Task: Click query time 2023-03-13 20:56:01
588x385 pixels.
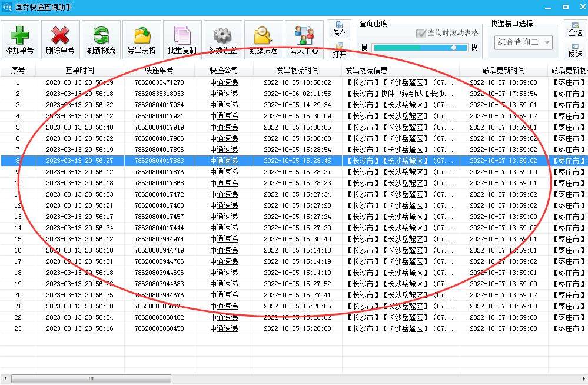Action: click(x=79, y=261)
